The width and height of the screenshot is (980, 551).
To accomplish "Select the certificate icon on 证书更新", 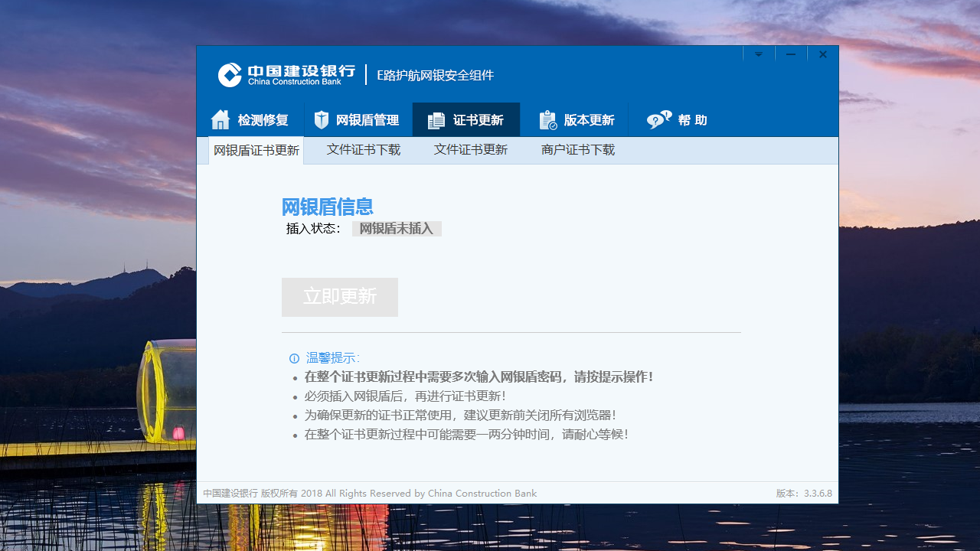I will click(x=436, y=119).
